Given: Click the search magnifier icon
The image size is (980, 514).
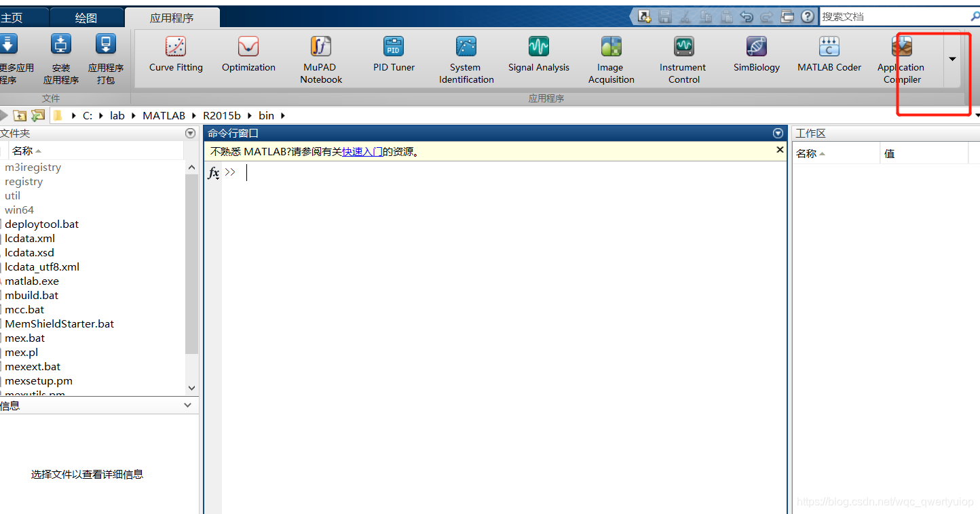Looking at the screenshot, I should coord(975,16).
